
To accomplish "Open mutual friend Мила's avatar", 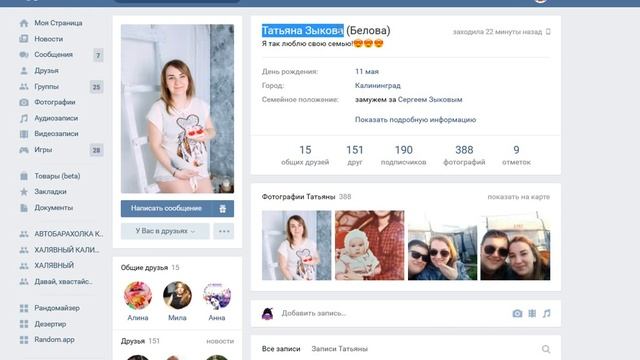I will coord(177,295).
